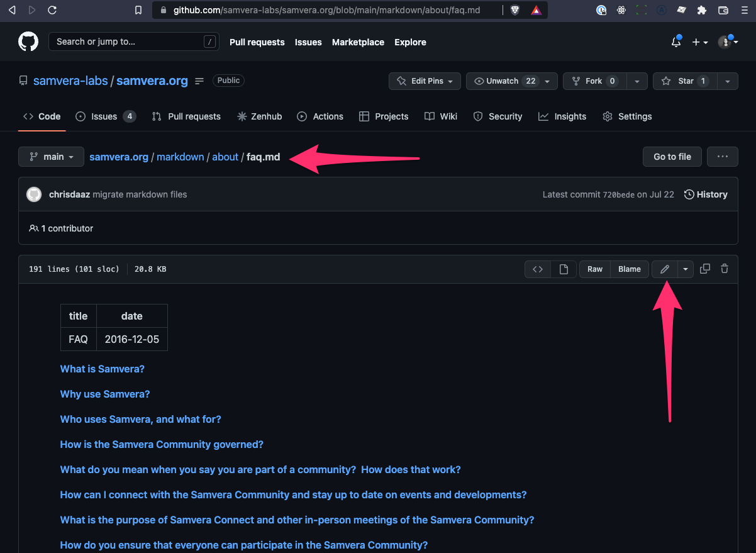The height and width of the screenshot is (553, 756).
Task: Open repository Settings tab
Action: 627,116
